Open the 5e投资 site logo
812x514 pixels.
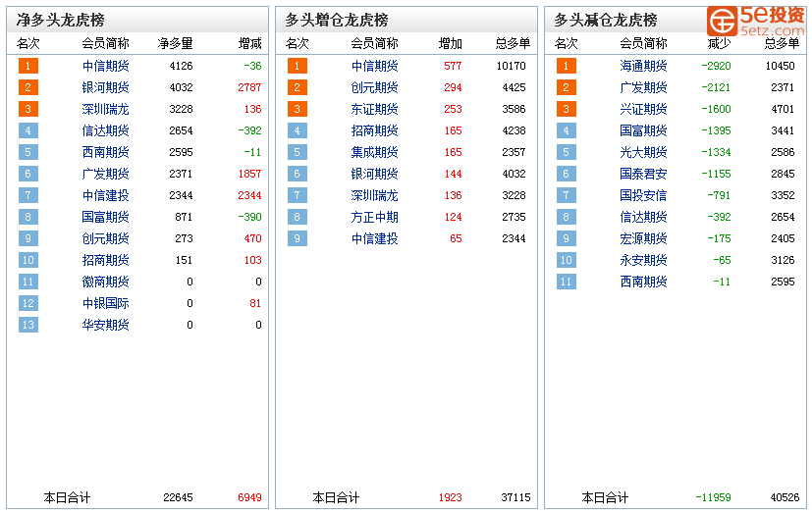coord(756,21)
